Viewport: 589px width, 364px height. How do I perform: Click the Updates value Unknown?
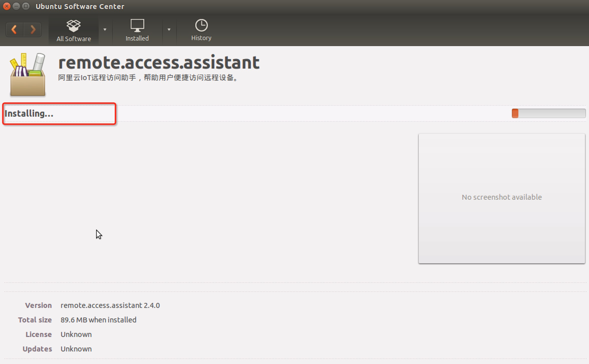coord(76,349)
